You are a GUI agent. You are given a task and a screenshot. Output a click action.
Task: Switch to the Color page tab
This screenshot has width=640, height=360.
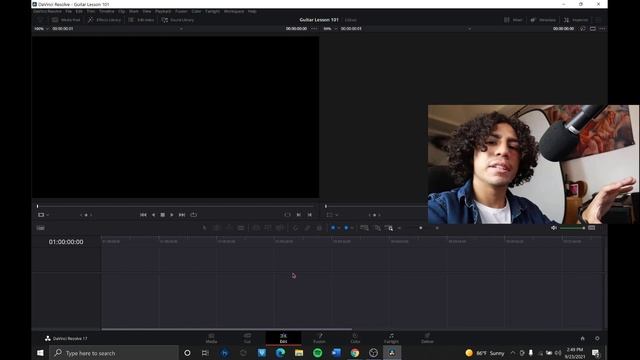click(355, 338)
